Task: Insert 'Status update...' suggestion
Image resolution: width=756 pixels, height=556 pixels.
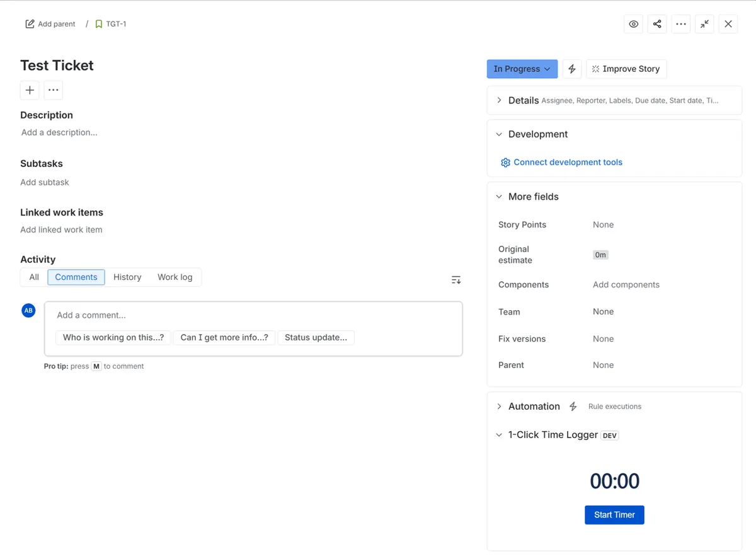Action: (x=316, y=338)
